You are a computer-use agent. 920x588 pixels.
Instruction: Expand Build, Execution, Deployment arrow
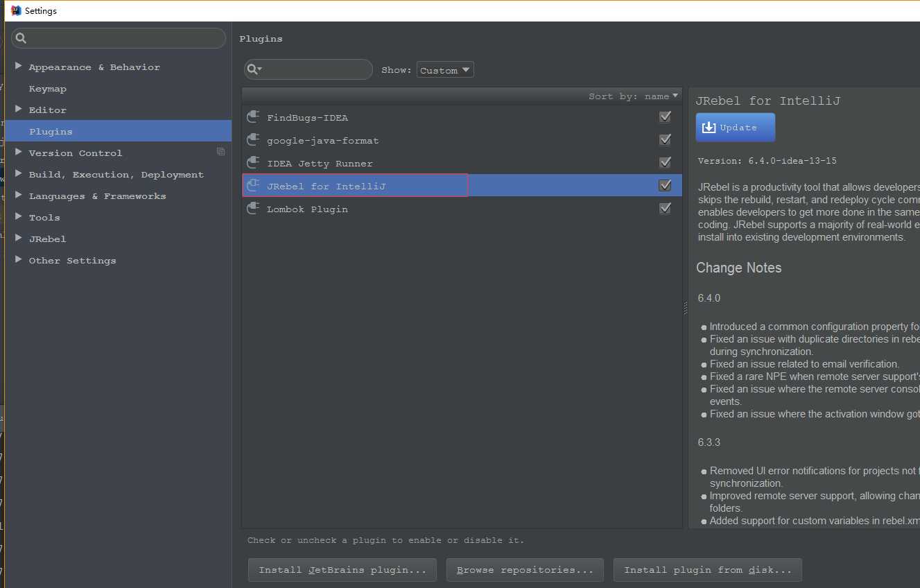(x=19, y=174)
